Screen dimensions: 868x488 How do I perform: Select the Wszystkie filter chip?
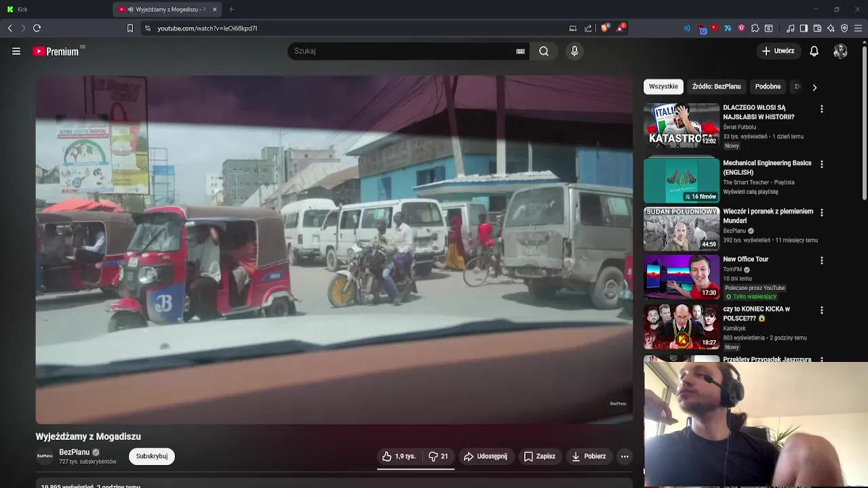coord(663,87)
